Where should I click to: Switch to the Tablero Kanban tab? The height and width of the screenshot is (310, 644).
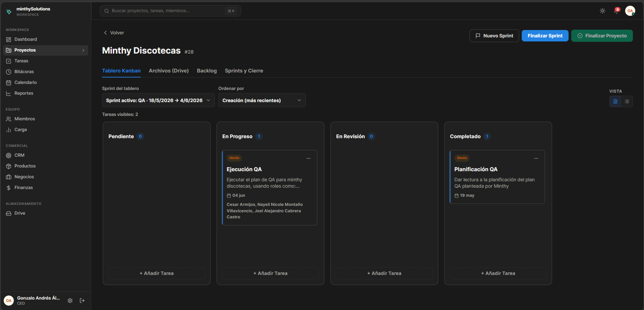121,71
